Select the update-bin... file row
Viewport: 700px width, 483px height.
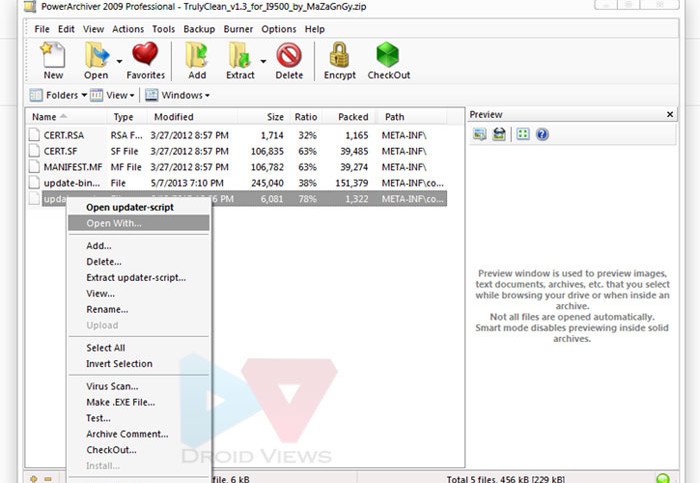[237, 183]
